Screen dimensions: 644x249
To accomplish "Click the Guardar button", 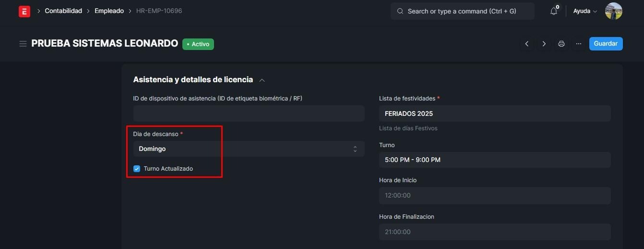I will coord(606,44).
